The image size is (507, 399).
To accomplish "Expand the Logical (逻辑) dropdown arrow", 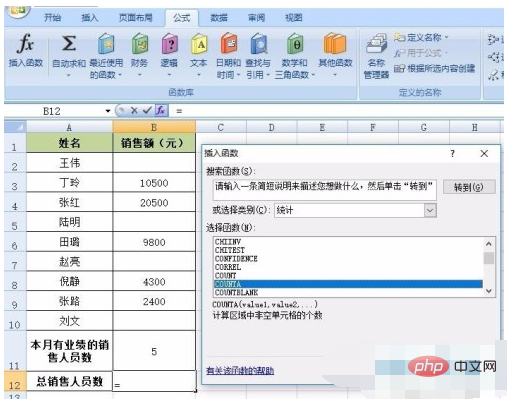I will 169,75.
